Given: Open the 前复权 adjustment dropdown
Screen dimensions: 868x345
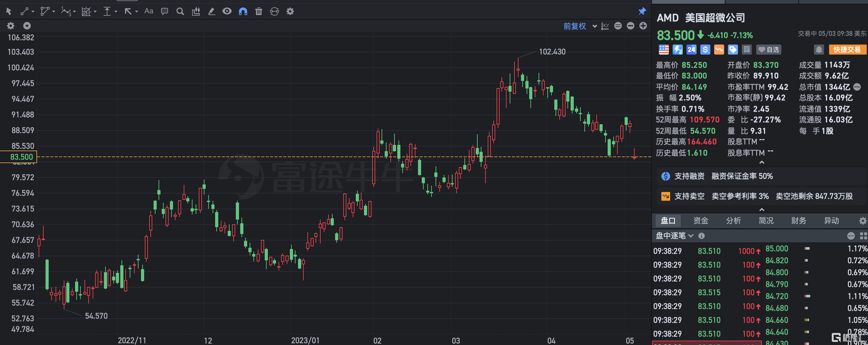Looking at the screenshot, I should (580, 26).
